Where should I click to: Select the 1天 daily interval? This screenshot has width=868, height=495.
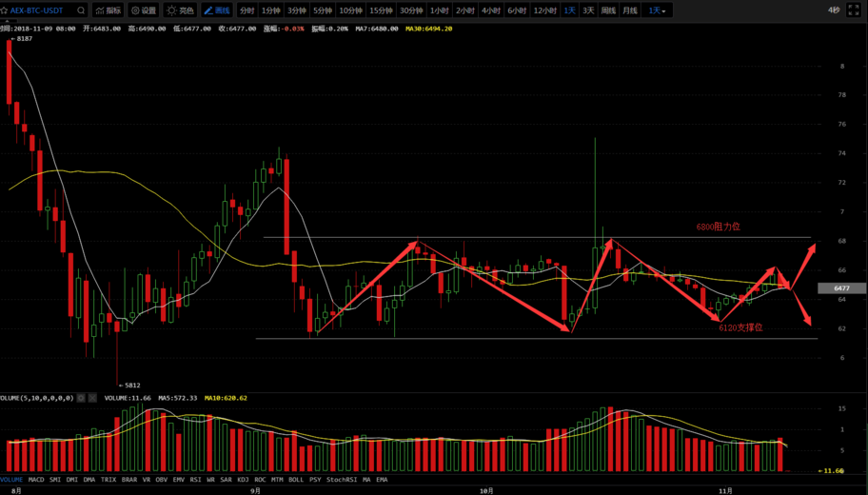569,10
